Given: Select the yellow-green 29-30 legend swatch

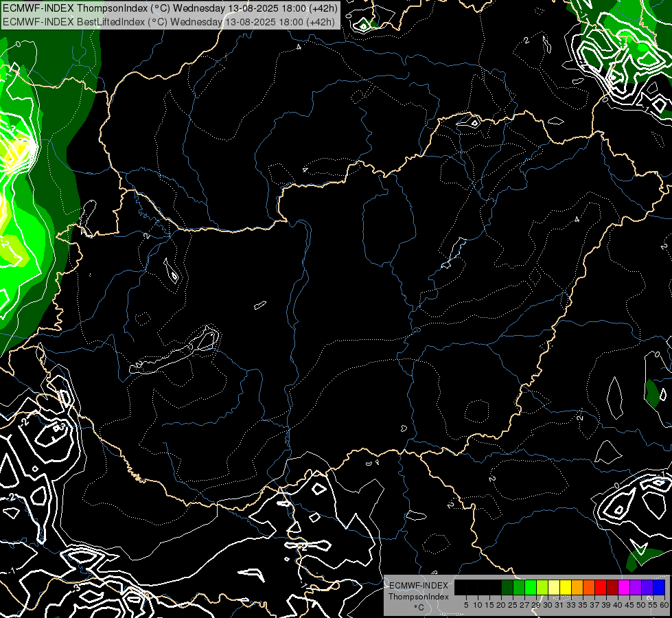Looking at the screenshot, I should coord(542,587).
